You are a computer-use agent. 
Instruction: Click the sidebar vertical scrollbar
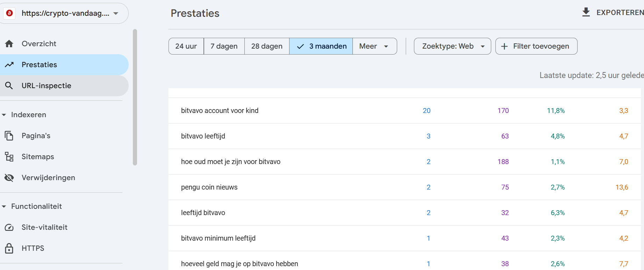(135, 97)
